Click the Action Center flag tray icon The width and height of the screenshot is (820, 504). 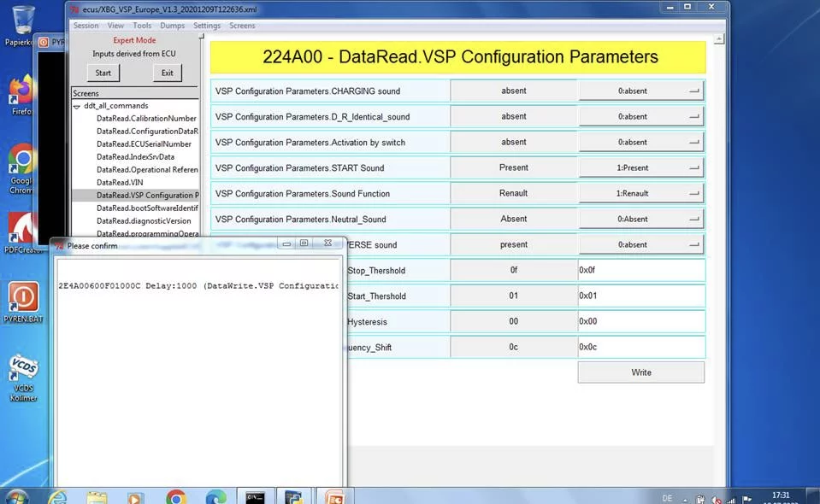pos(746,500)
